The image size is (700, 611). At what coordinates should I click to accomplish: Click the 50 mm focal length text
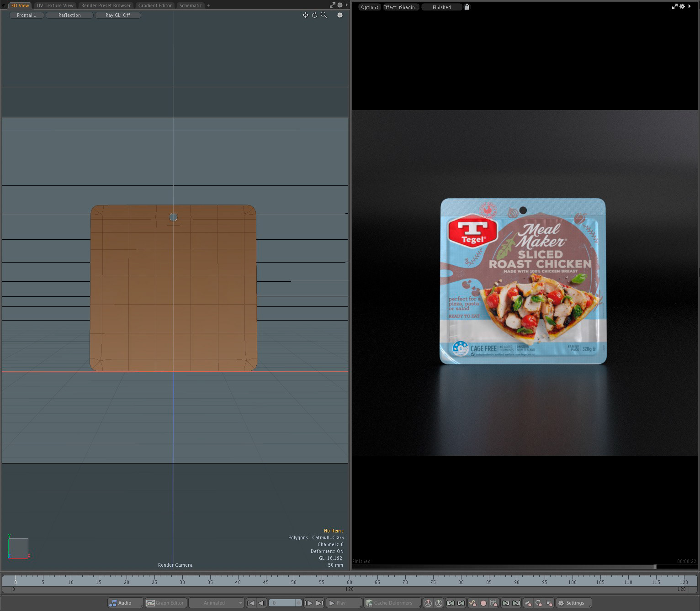[335, 565]
